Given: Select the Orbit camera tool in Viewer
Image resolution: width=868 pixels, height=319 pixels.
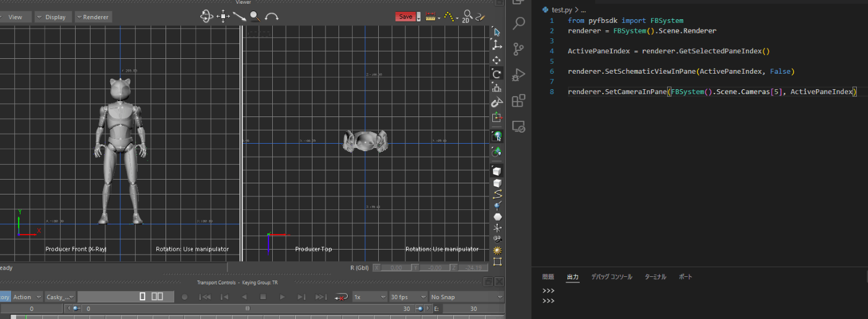Looking at the screenshot, I should point(207,17).
